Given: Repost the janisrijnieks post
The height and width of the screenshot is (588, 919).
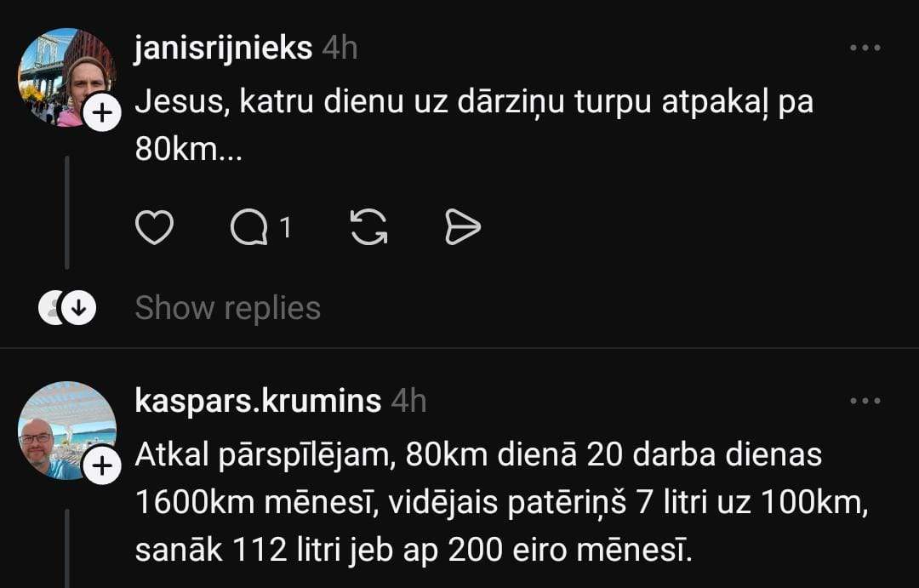Looking at the screenshot, I should coord(368,227).
